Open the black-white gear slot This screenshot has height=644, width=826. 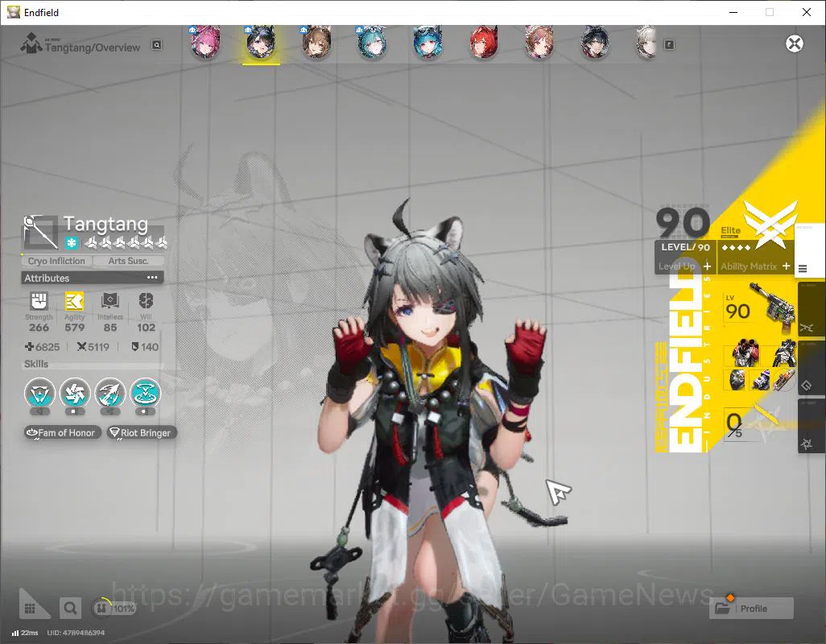[784, 353]
